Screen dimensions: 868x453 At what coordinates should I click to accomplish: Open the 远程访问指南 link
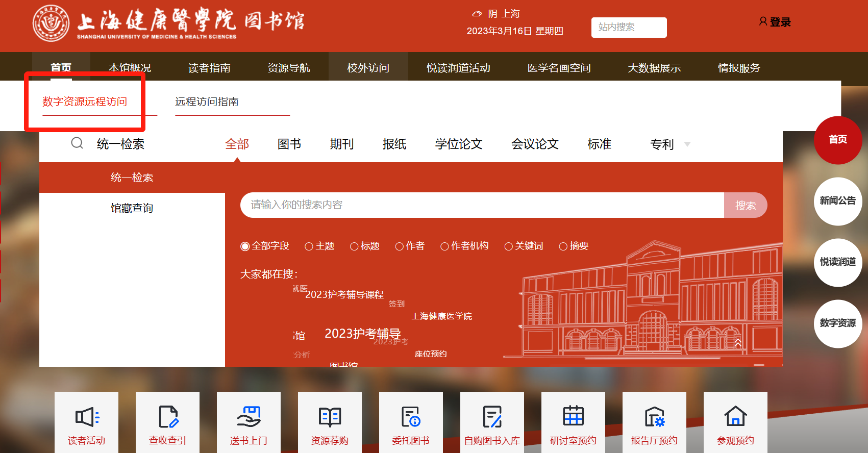tap(207, 102)
